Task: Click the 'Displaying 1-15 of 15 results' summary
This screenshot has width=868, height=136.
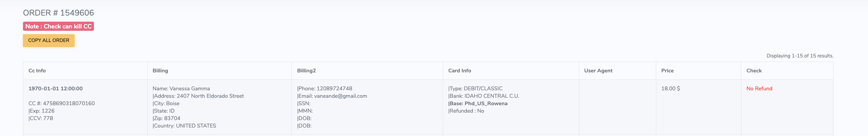Action: [799, 56]
